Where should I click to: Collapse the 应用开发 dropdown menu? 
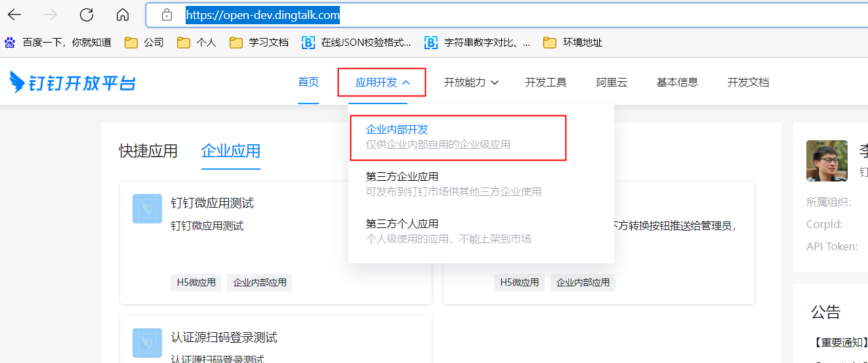(382, 83)
